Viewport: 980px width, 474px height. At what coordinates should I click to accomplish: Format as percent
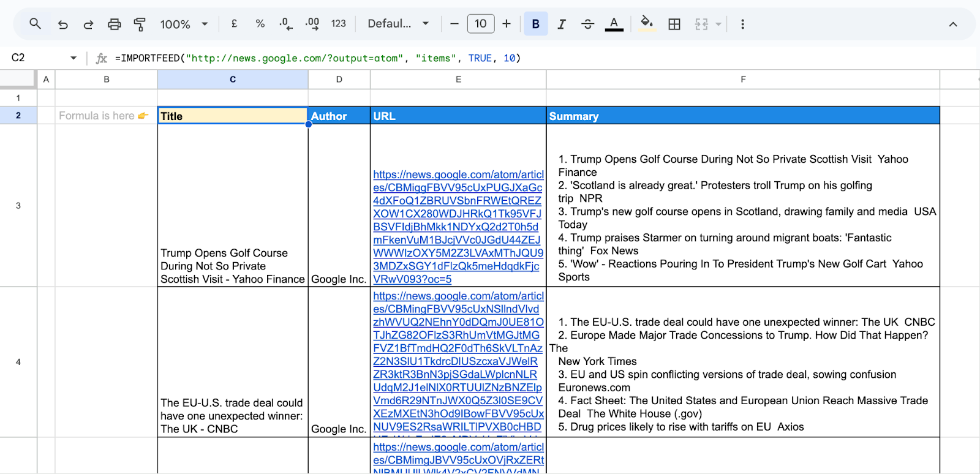tap(260, 24)
